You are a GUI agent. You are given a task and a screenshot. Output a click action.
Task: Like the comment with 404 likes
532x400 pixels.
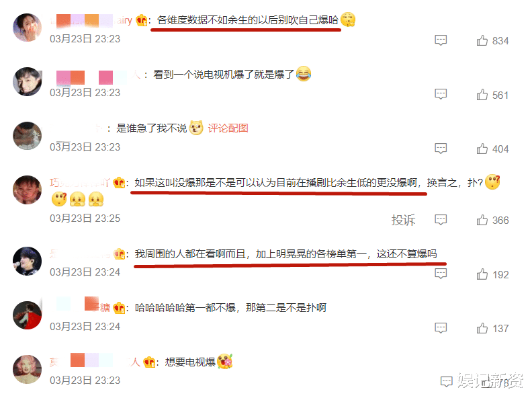click(x=482, y=149)
